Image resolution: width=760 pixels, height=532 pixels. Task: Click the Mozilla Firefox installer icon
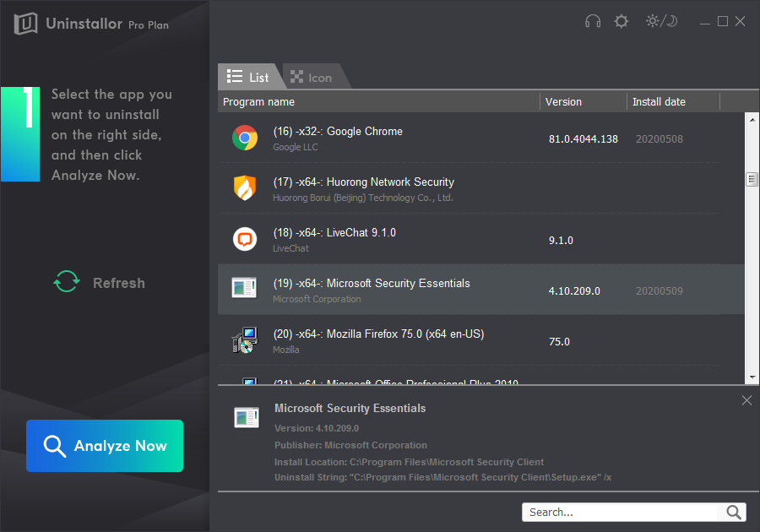(245, 340)
